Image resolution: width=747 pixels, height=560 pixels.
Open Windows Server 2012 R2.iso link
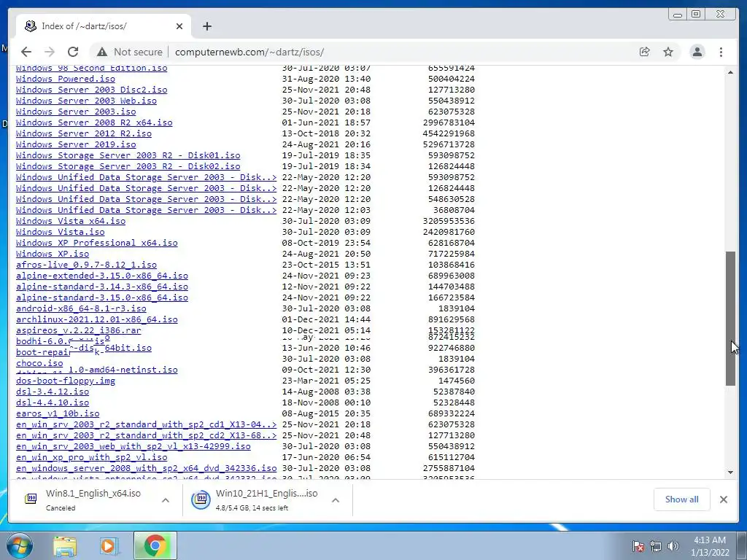click(x=84, y=133)
